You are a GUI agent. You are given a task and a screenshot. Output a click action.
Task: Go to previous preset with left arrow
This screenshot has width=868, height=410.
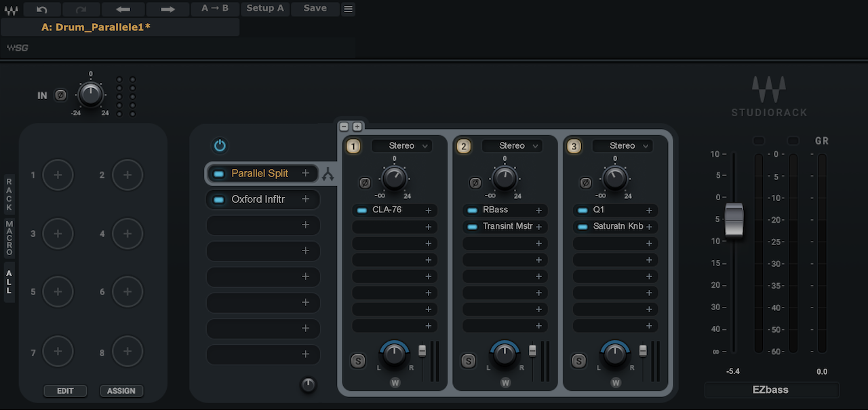tap(123, 9)
